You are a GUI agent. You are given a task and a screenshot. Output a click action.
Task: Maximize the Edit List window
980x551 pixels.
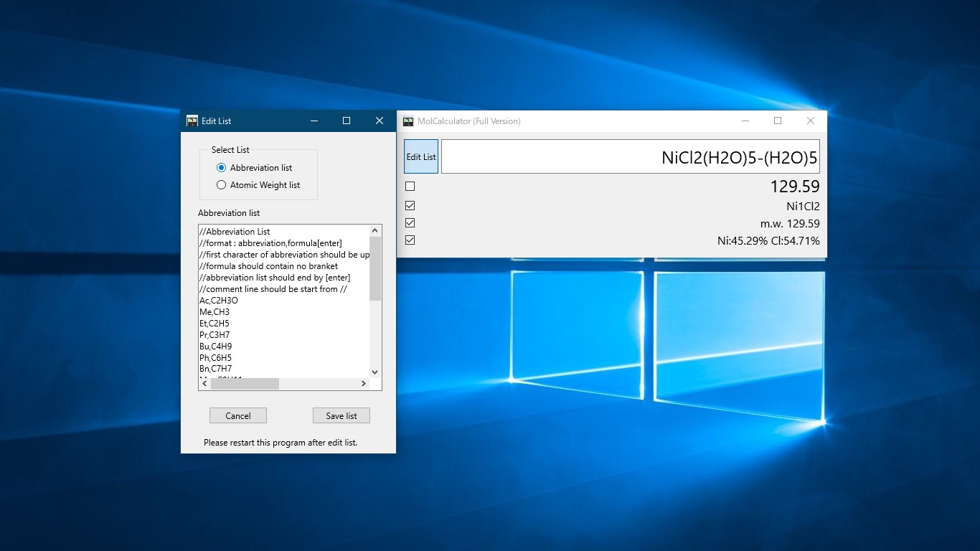tap(347, 121)
